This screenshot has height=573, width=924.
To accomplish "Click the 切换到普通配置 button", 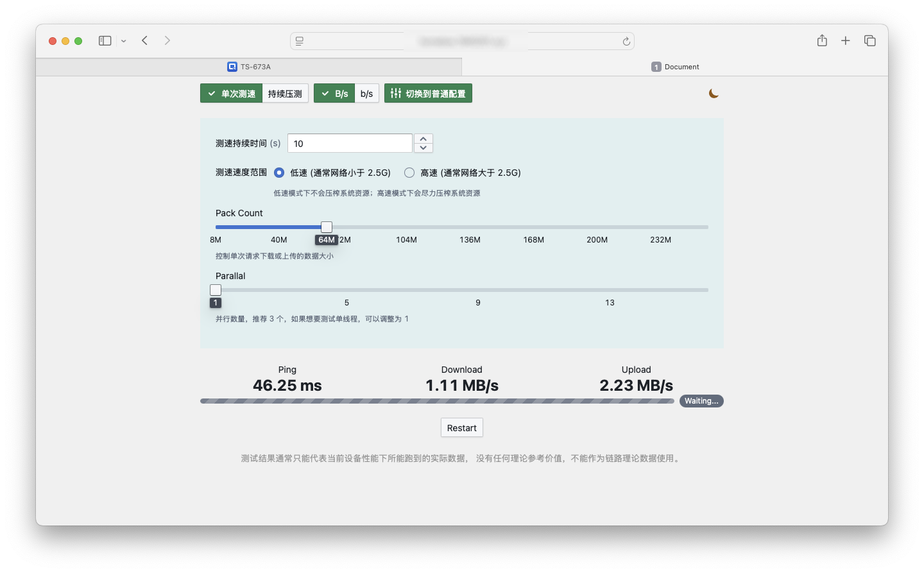I will point(428,92).
